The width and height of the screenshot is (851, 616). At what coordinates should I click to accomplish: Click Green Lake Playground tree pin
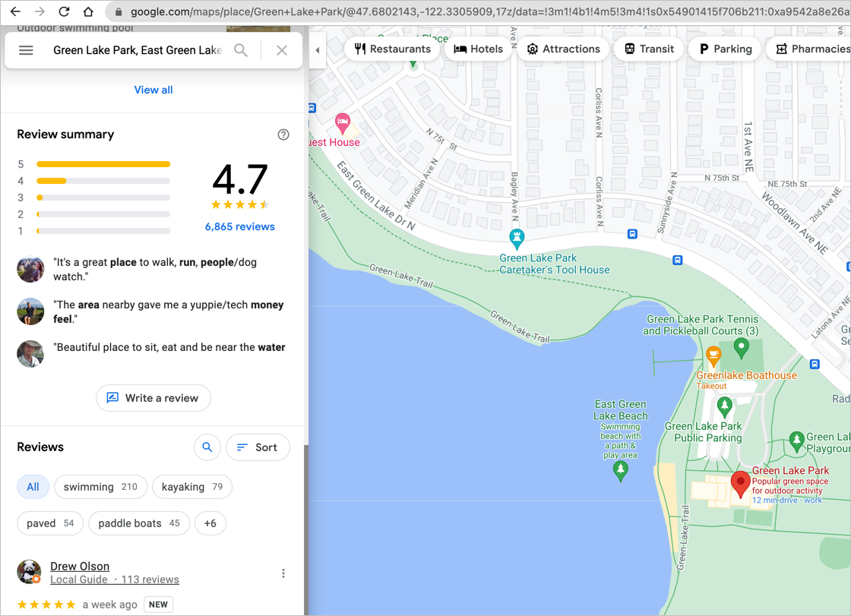[796, 441]
